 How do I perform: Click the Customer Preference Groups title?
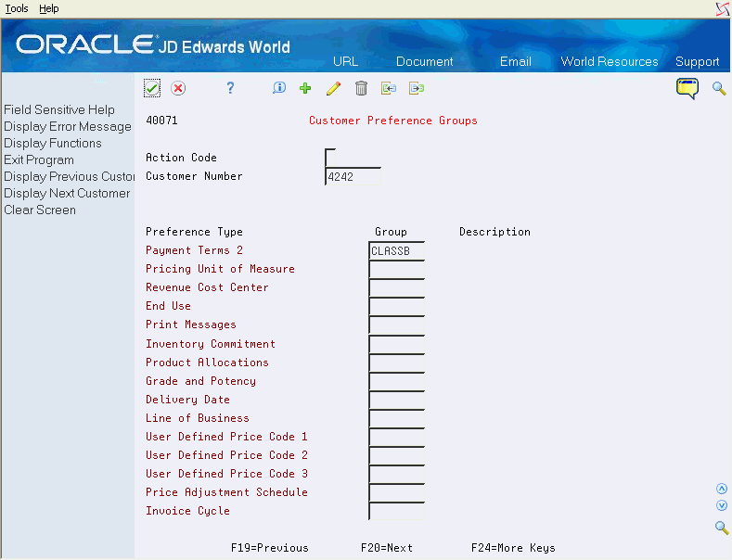pyautogui.click(x=393, y=121)
